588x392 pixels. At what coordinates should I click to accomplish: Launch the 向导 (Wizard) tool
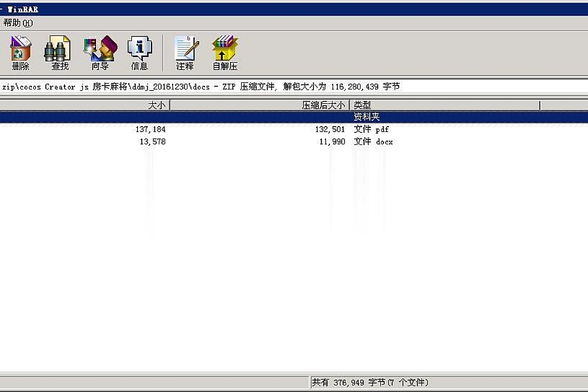pyautogui.click(x=100, y=53)
